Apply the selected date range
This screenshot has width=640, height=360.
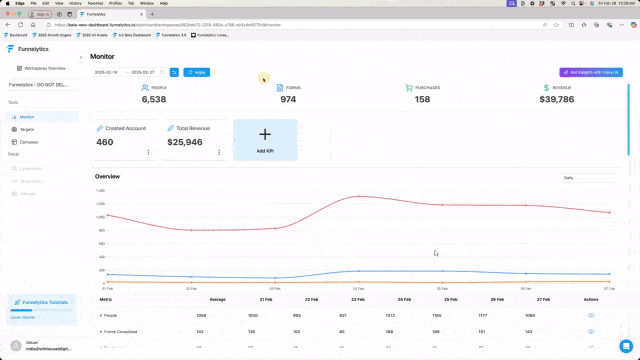coord(196,72)
